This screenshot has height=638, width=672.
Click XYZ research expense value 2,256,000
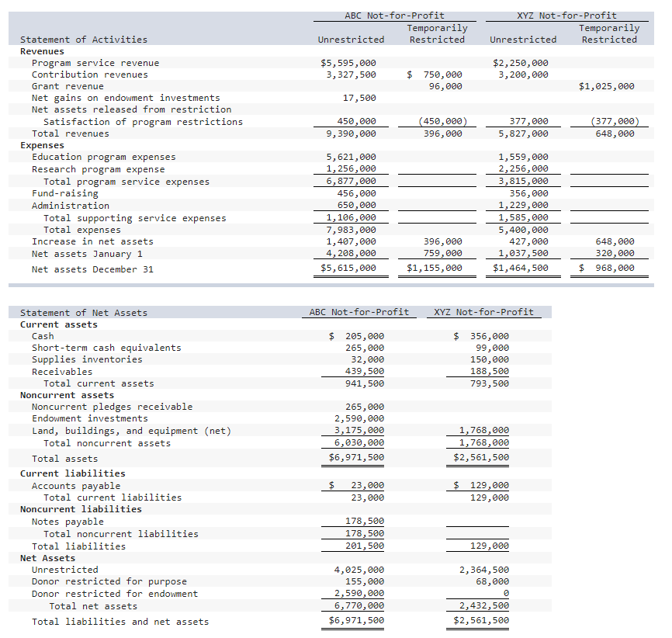(523, 168)
